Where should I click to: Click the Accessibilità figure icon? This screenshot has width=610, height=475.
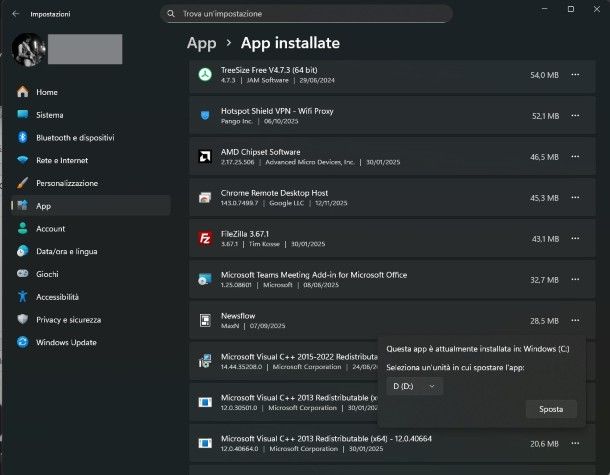point(23,296)
